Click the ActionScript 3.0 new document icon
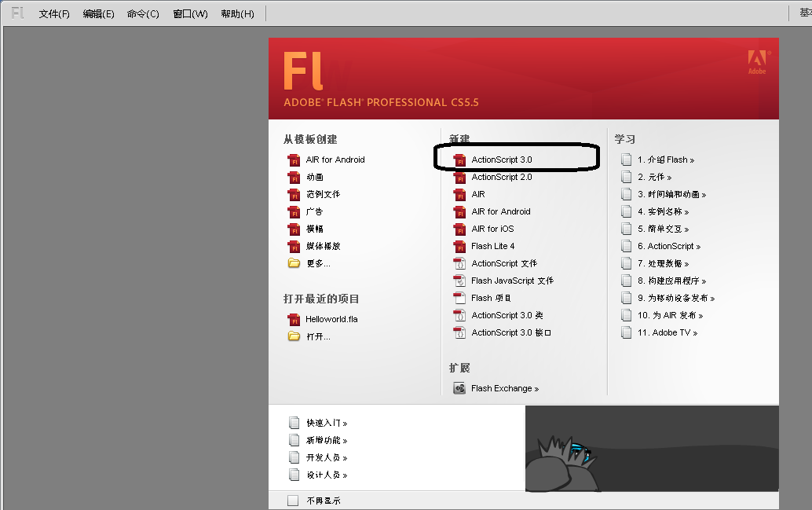The height and width of the screenshot is (510, 812). [x=460, y=160]
